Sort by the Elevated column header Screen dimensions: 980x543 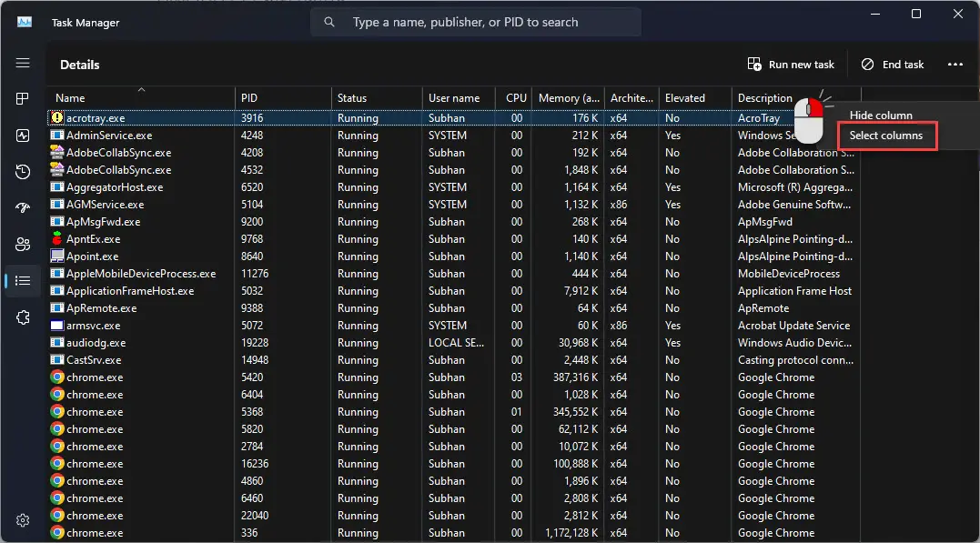[695, 97]
